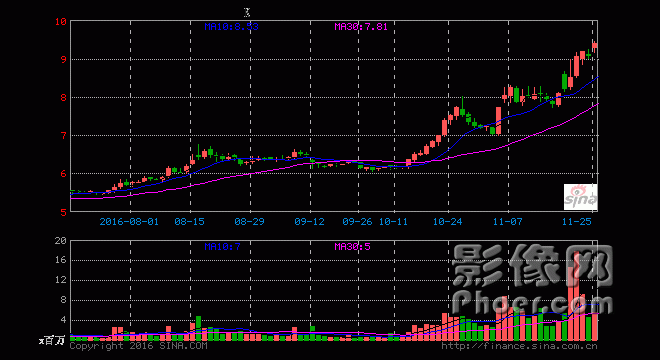Click price axis value 10
This screenshot has width=660, height=360.
61,21
